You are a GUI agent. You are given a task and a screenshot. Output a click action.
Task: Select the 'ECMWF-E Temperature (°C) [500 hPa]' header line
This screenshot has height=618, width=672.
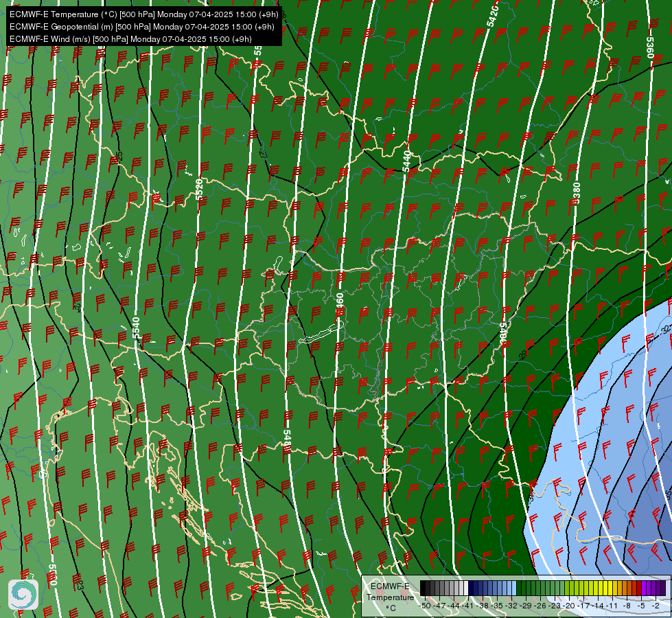coord(144,14)
